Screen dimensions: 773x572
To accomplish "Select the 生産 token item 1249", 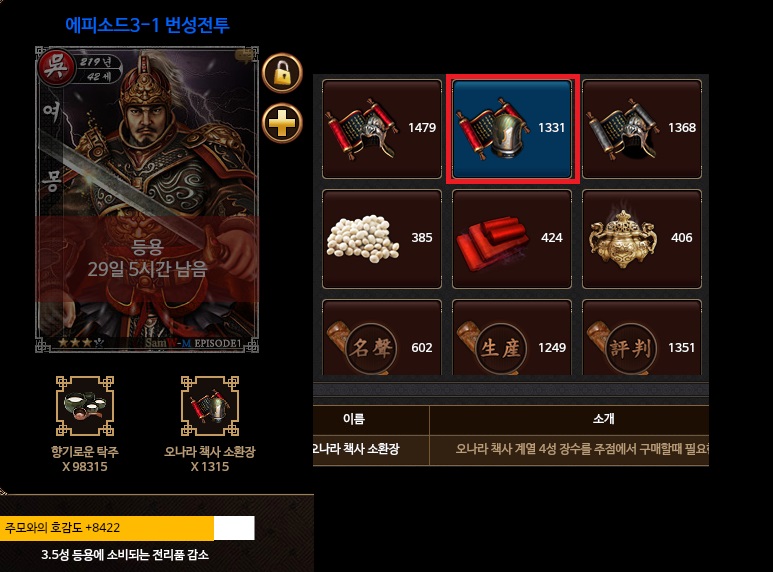I will pos(512,337).
